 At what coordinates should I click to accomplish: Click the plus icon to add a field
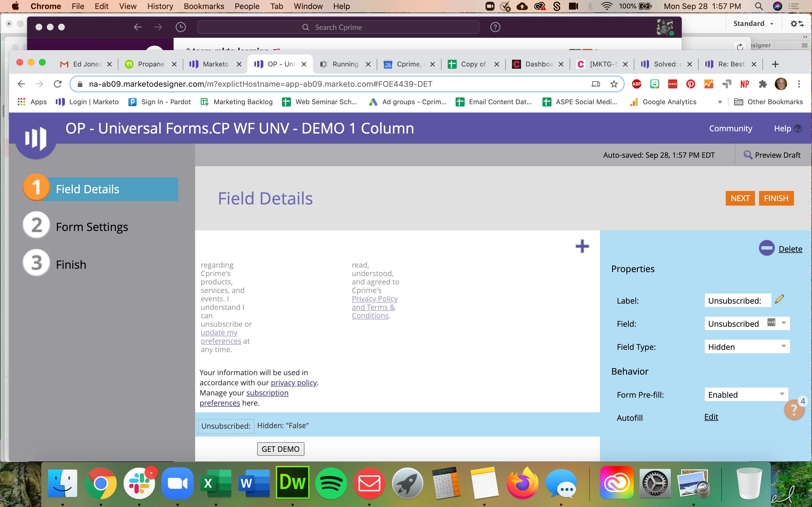[x=582, y=246]
